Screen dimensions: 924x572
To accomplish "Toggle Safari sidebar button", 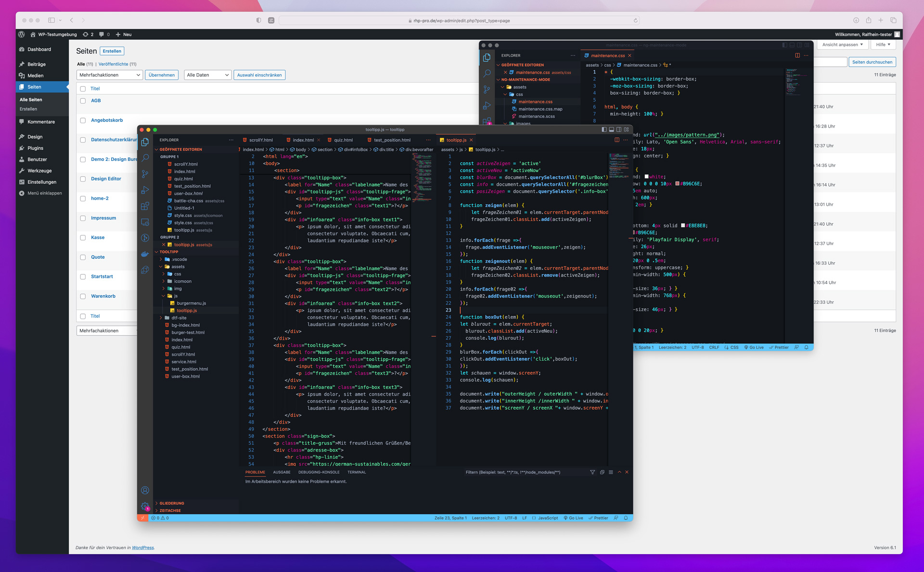I will coord(51,20).
